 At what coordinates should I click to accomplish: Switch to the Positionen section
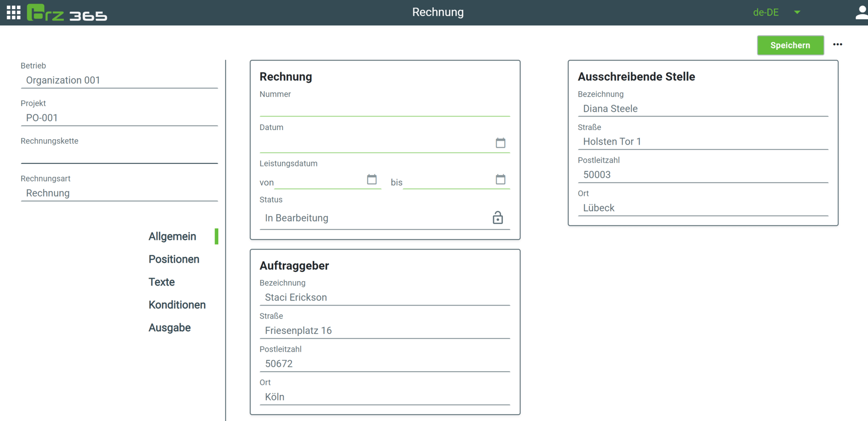(174, 259)
